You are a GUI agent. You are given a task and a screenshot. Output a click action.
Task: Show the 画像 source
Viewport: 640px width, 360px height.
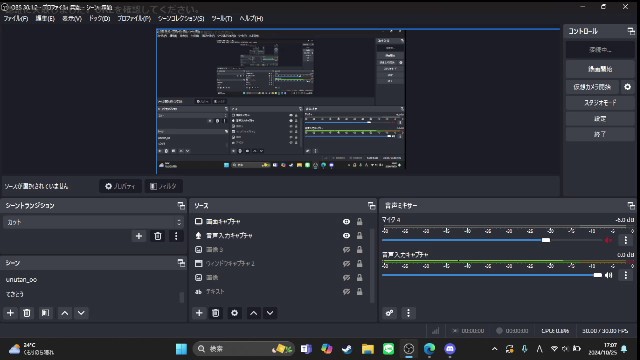(x=346, y=278)
